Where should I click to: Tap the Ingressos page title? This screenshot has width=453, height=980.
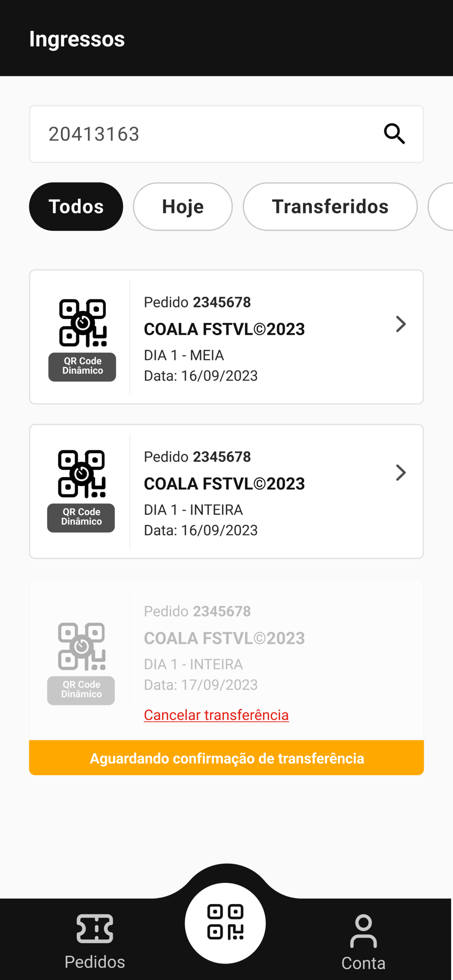point(77,39)
